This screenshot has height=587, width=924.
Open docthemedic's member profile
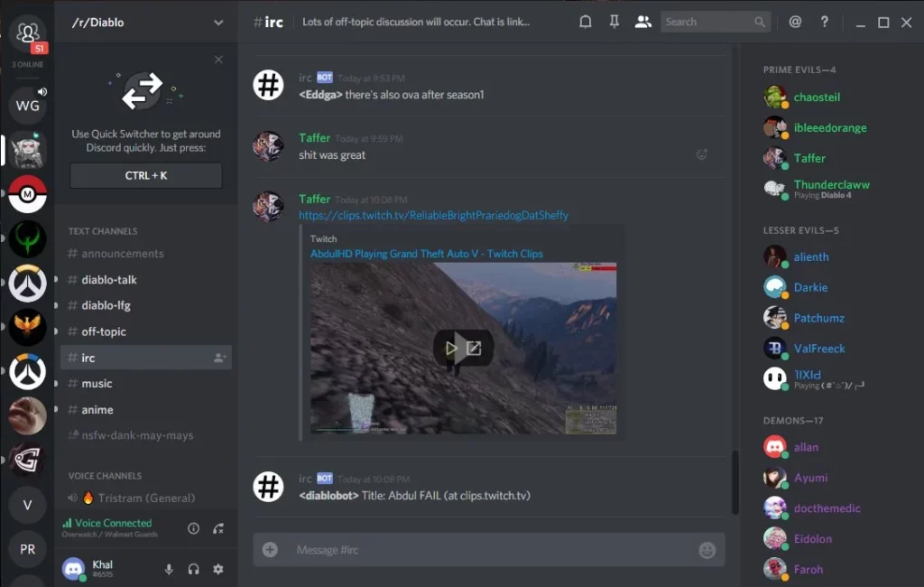click(x=828, y=508)
